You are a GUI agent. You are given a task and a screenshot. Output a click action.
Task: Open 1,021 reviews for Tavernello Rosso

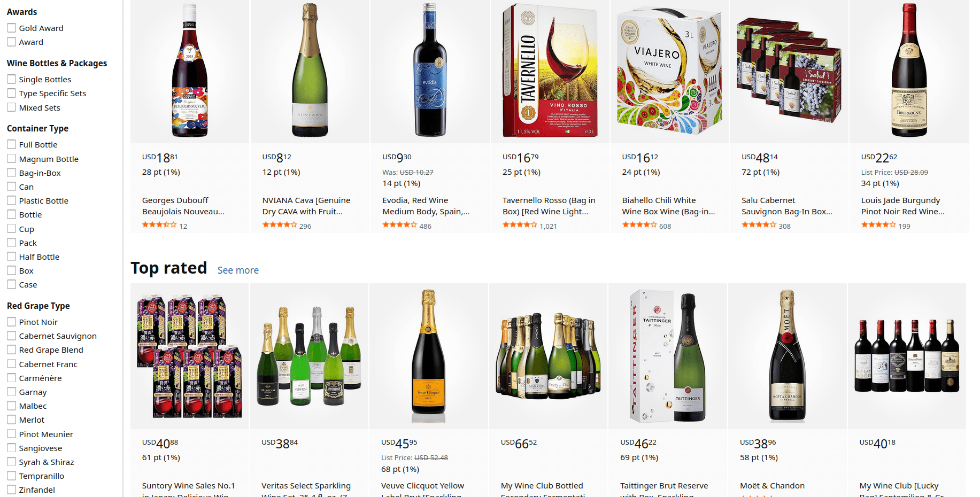pyautogui.click(x=549, y=226)
